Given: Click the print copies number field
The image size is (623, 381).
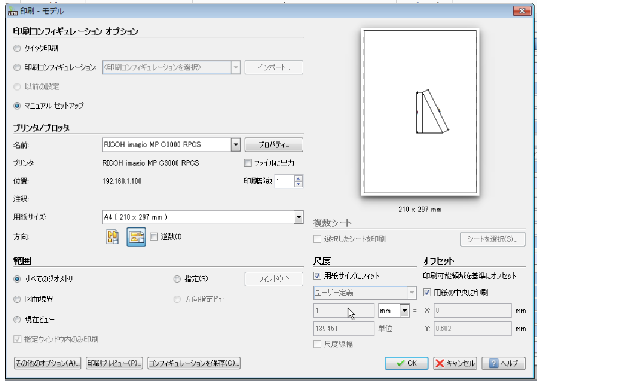Looking at the screenshot, I should click(x=284, y=181).
